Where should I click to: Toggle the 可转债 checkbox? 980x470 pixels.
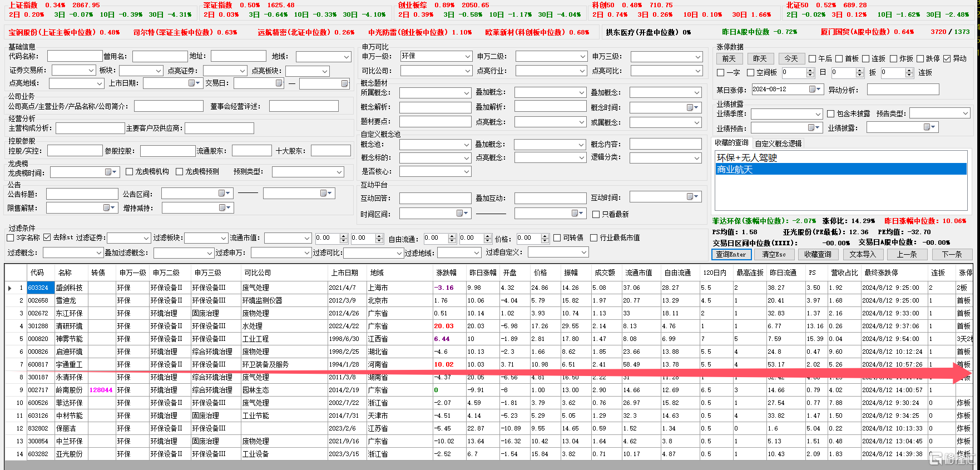point(557,238)
